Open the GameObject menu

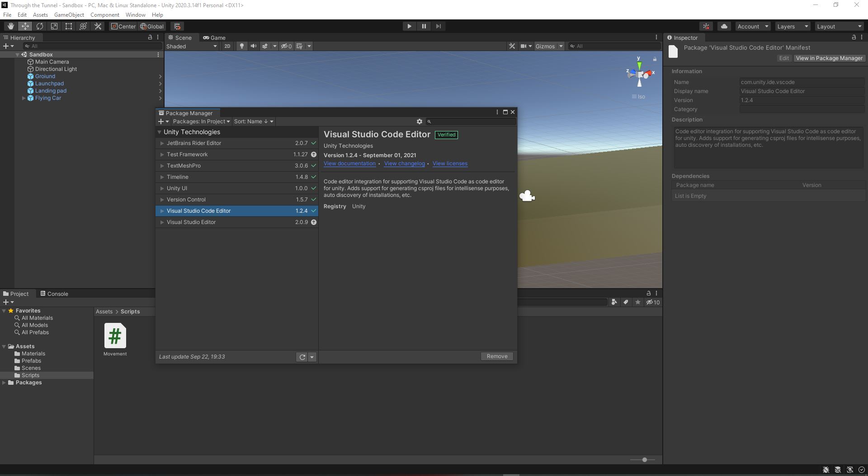pyautogui.click(x=69, y=14)
